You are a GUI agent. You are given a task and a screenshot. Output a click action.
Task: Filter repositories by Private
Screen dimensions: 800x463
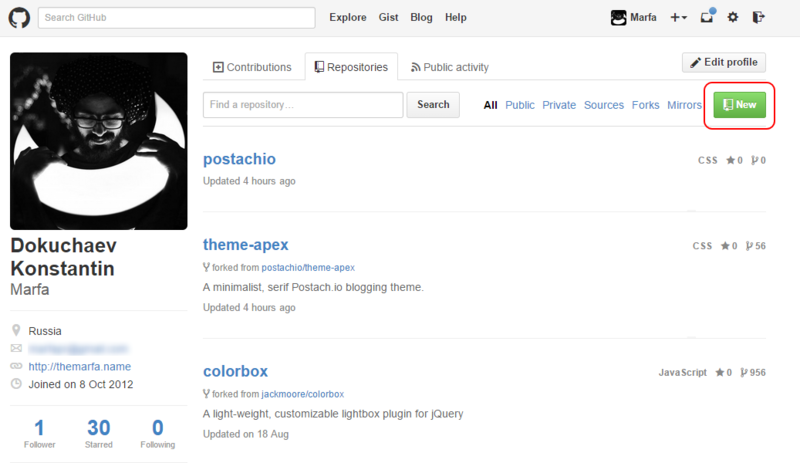coord(559,105)
